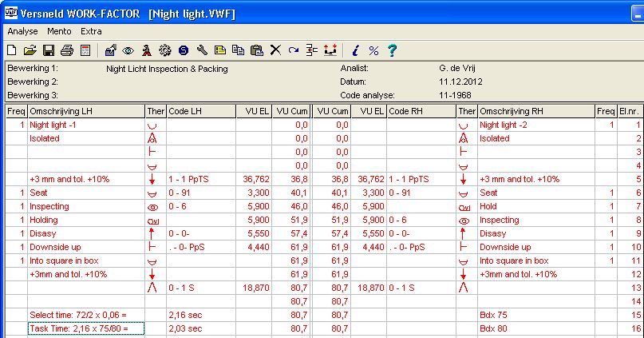Viewport: 644px width, 338px height.
Task: Click the date value '11.12.2012'
Action: (460, 82)
